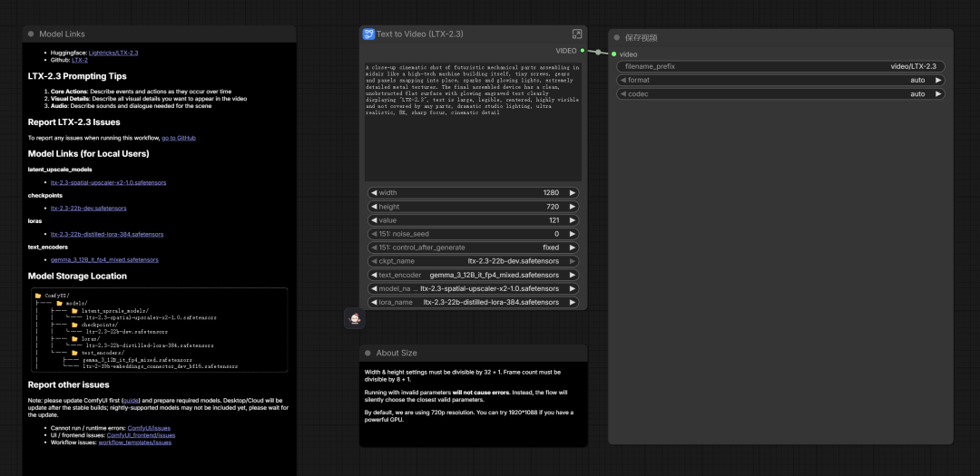980x476 pixels.
Task: Click the latent_upscale_models/ folder entry
Action: tap(110, 310)
